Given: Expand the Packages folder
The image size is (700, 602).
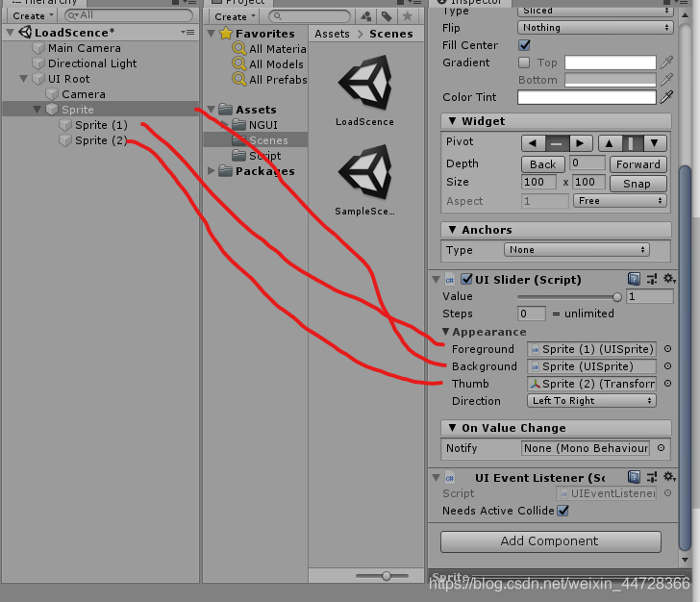Looking at the screenshot, I should click(212, 170).
